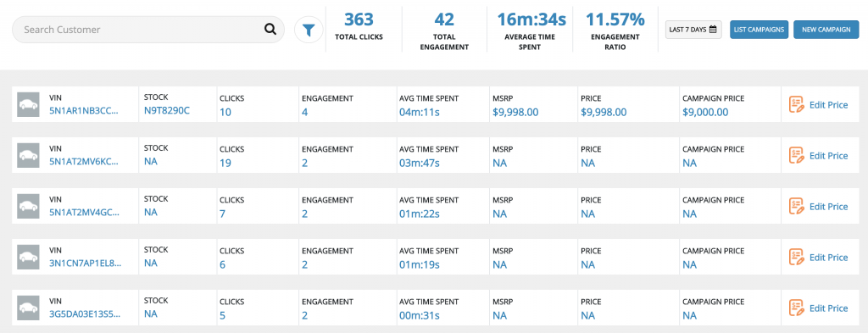868x333 pixels.
Task: Click edit price icon for stock N9T8290C
Action: 797,104
